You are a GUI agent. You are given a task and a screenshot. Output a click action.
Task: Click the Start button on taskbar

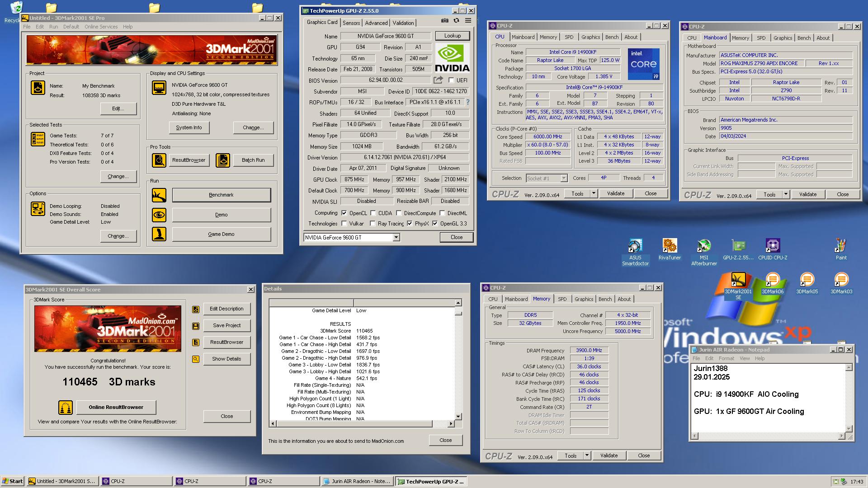(13, 481)
